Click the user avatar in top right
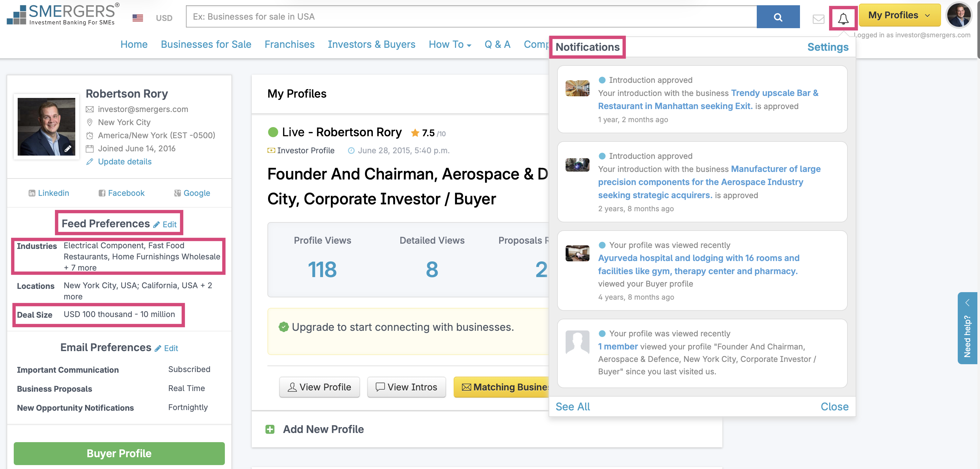 pyautogui.click(x=958, y=16)
